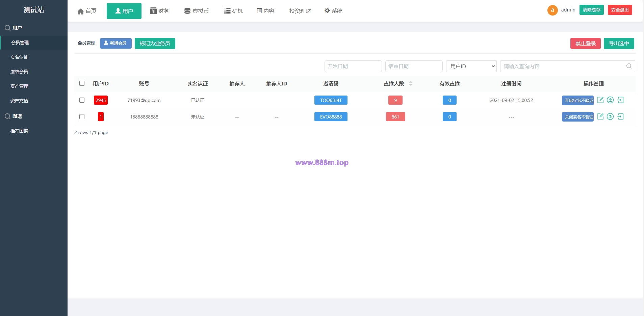Open the 财务 top menu

(x=159, y=11)
